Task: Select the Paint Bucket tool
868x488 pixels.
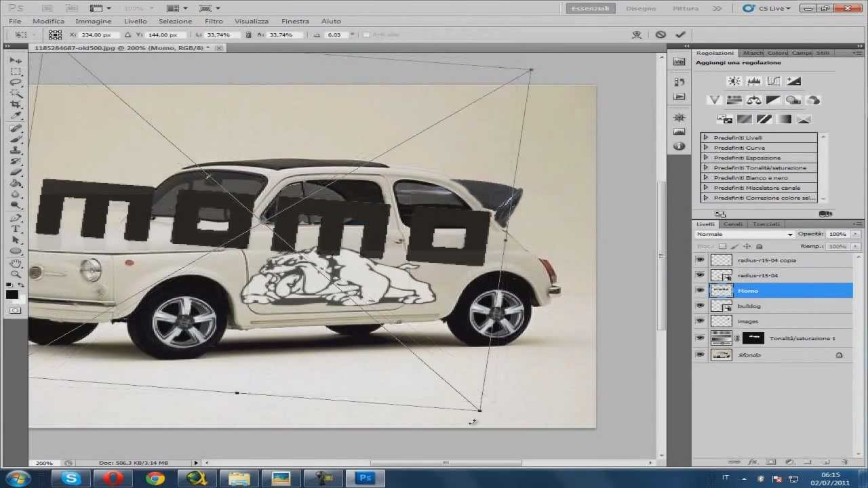Action: 15,183
